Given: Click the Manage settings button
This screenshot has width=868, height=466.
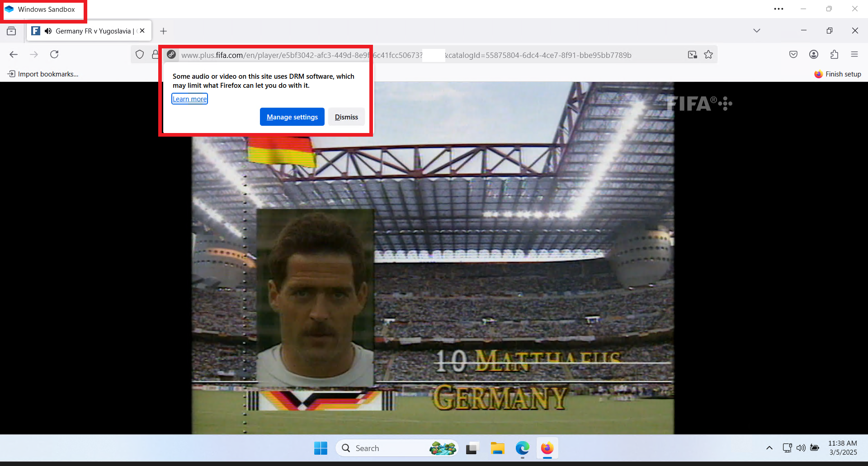Looking at the screenshot, I should pyautogui.click(x=292, y=117).
